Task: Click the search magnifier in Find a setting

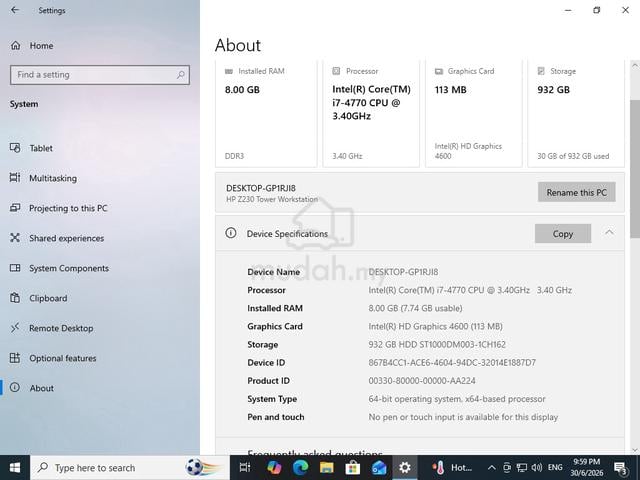Action: (x=180, y=75)
